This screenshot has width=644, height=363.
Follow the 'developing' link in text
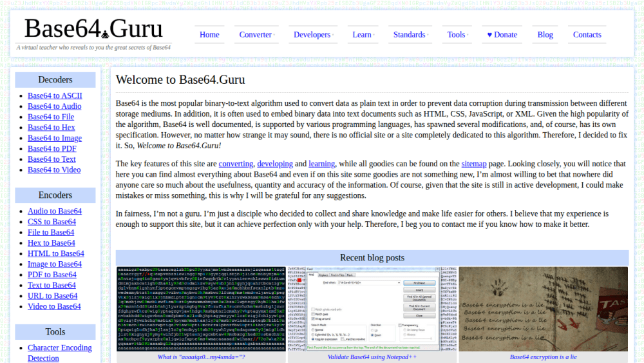click(x=275, y=164)
